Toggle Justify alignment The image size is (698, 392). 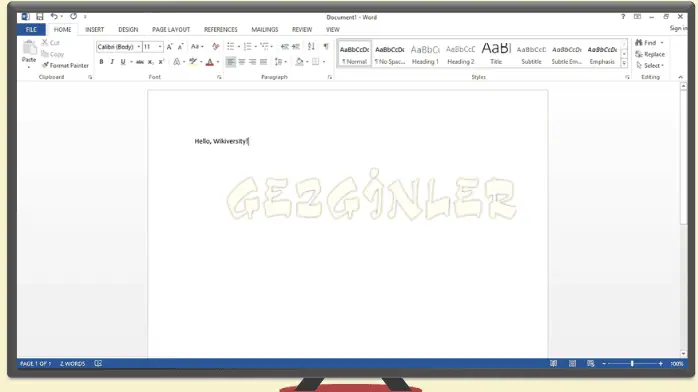point(264,62)
